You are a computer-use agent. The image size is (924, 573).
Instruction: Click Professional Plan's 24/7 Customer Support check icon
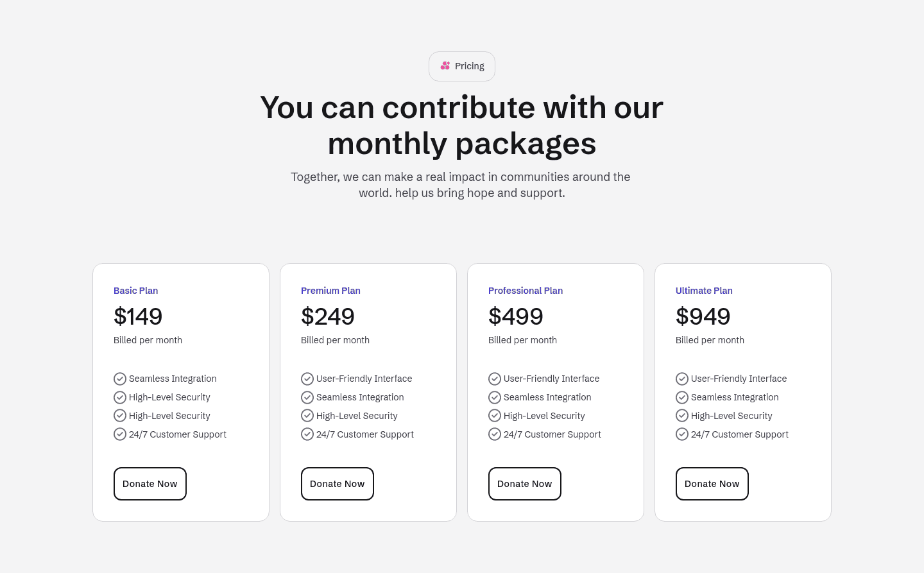[495, 434]
